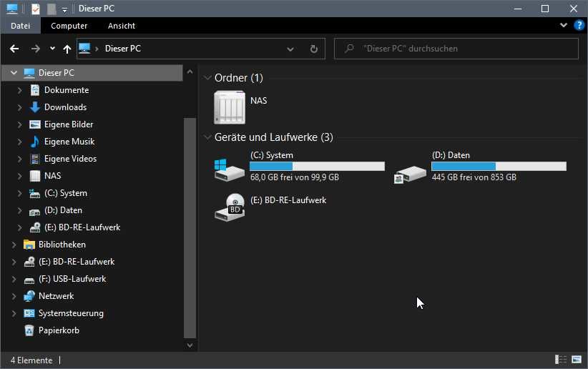Click the navigation pane scroll down arrow
588x369 pixels.
(x=190, y=345)
